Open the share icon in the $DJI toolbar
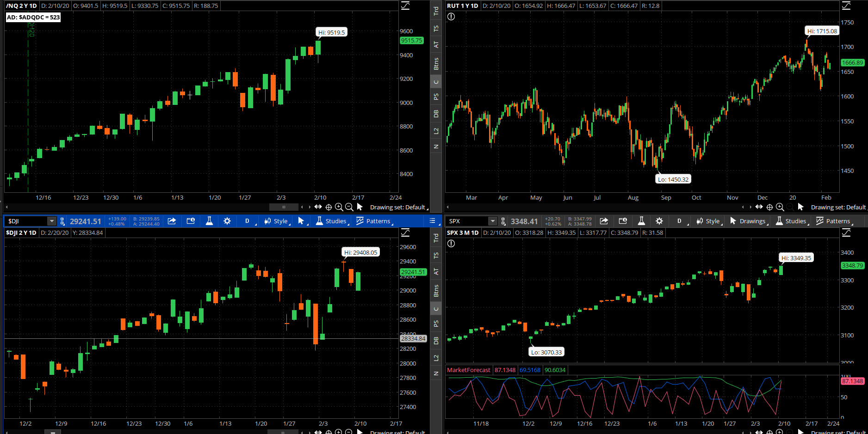Viewport: 868px width, 434px height. click(x=172, y=221)
